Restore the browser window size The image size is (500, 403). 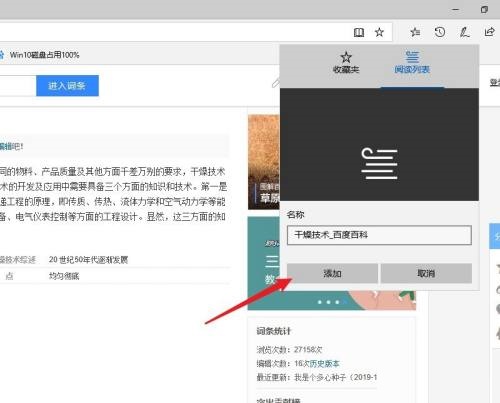pyautogui.click(x=484, y=10)
